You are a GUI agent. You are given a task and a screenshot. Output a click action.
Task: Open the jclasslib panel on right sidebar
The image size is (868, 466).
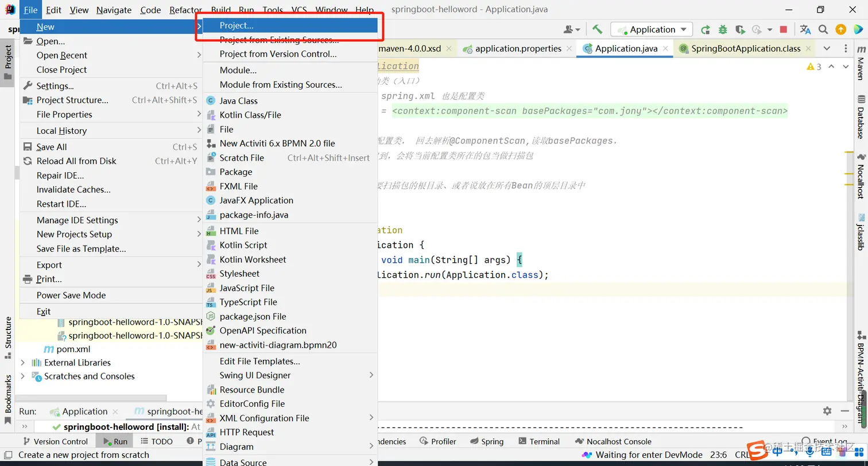click(x=861, y=232)
